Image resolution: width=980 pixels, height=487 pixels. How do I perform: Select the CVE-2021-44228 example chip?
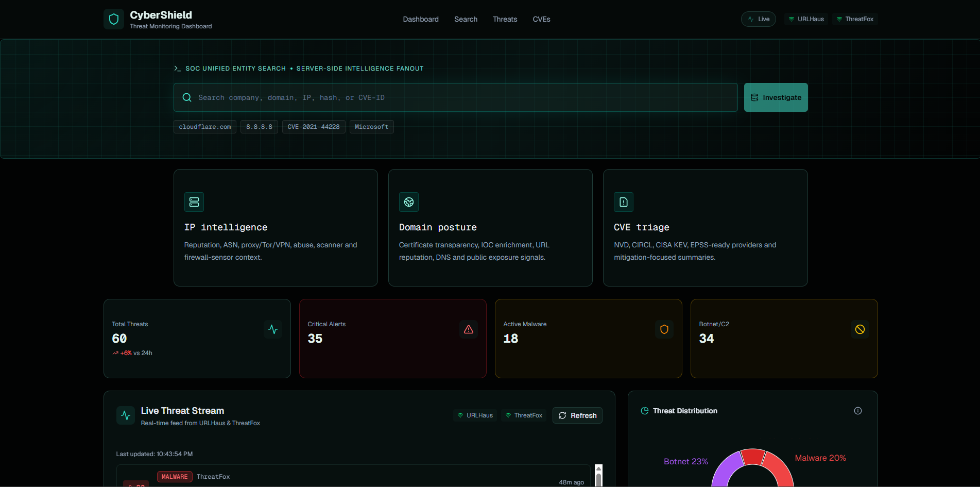(314, 127)
